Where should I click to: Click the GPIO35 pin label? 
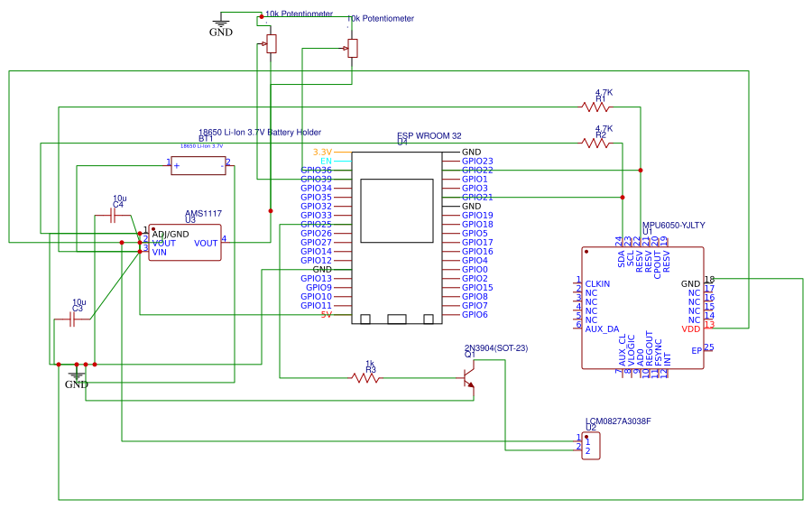[316, 198]
